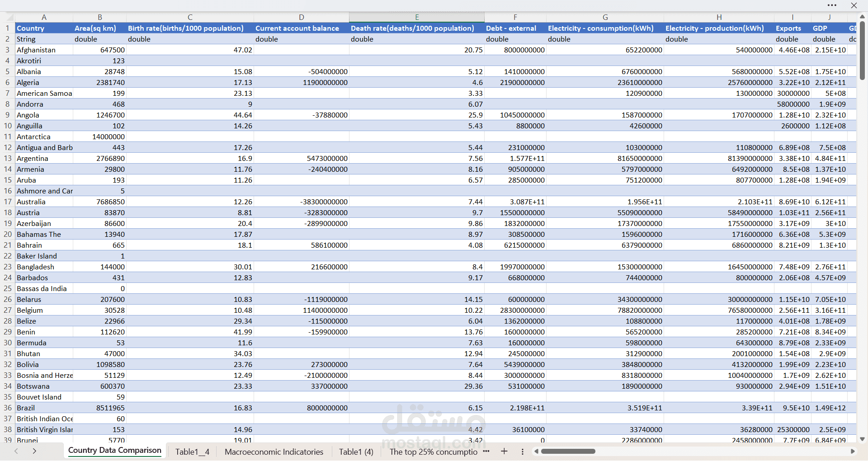Screen dimensions: 868x461
Task: Close the workbook viewer with the X
Action: [854, 5]
